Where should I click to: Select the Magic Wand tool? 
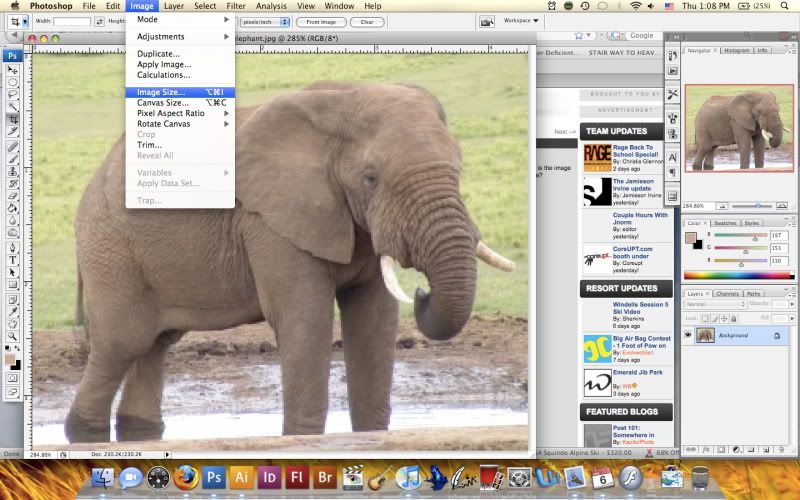tap(13, 107)
